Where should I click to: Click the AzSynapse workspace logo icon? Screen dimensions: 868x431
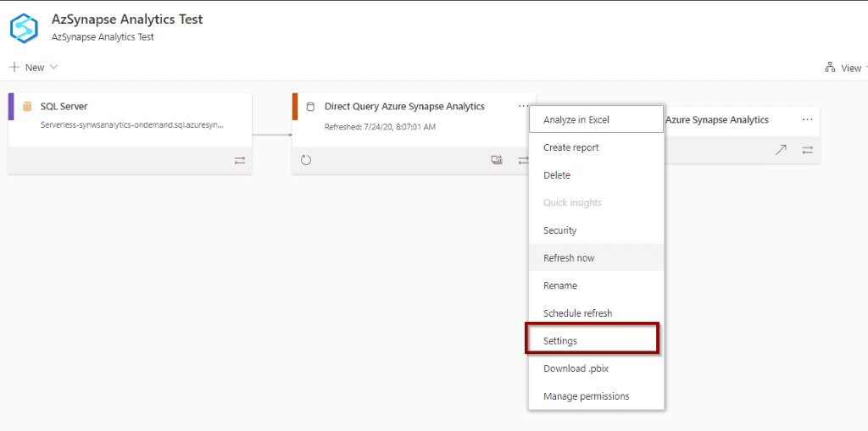coord(24,28)
